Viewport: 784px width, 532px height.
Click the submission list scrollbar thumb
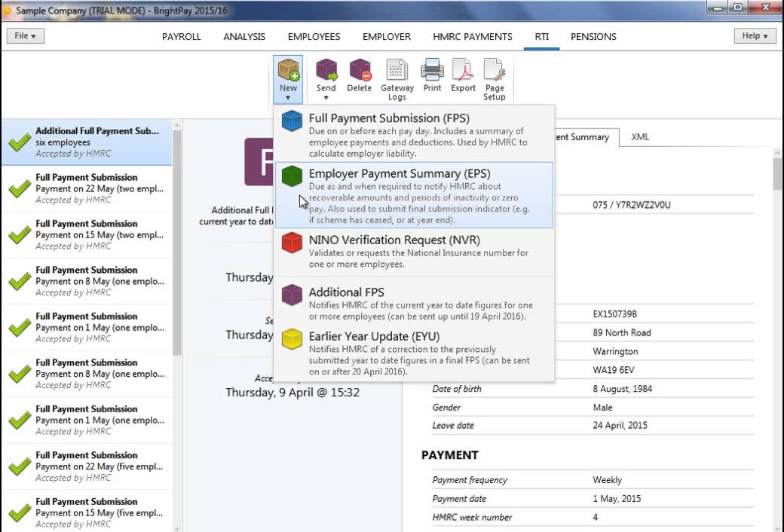point(177,243)
